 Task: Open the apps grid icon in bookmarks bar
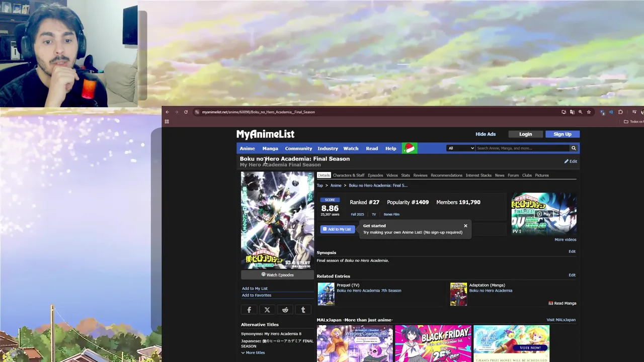pos(167,122)
